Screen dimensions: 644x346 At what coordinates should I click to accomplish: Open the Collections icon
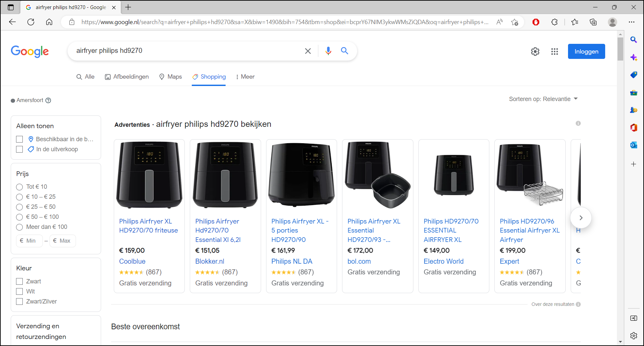[x=593, y=22]
